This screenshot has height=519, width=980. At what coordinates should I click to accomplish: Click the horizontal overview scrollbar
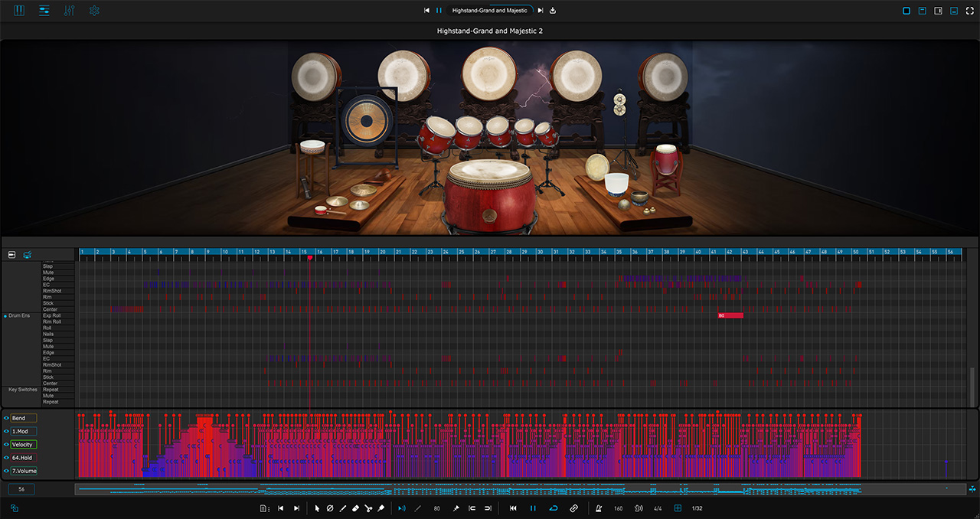tap(520, 488)
